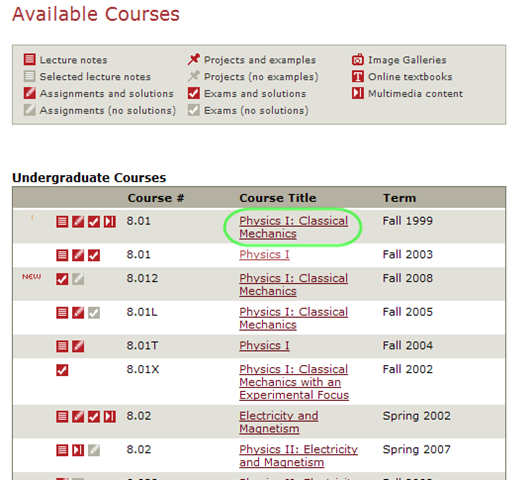The height and width of the screenshot is (480, 530).
Task: Click exams checkmark icon in Fall 1999 row
Action: click(94, 222)
